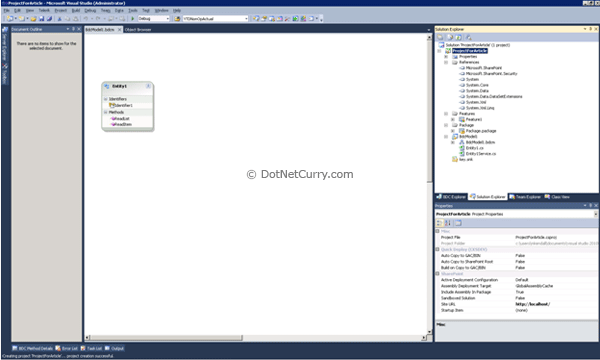Click View Class Diagram icon in Solution Explorer
Screen dimensions: 600x360
468,37
